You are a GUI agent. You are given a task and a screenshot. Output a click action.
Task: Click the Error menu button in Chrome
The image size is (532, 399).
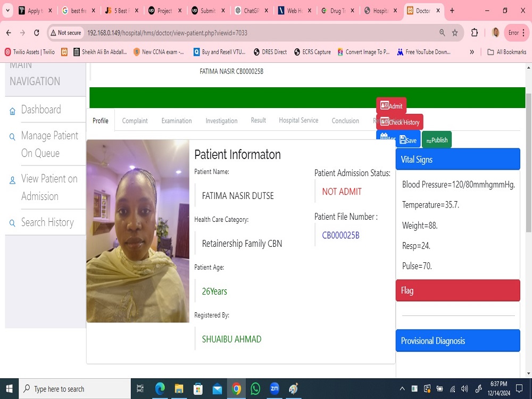(x=517, y=32)
